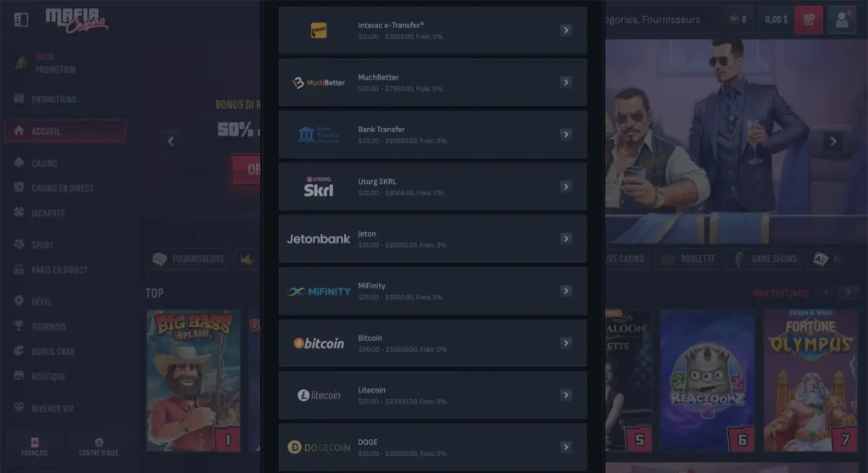Show next banner slide arrow
The width and height of the screenshot is (868, 473).
pyautogui.click(x=832, y=142)
